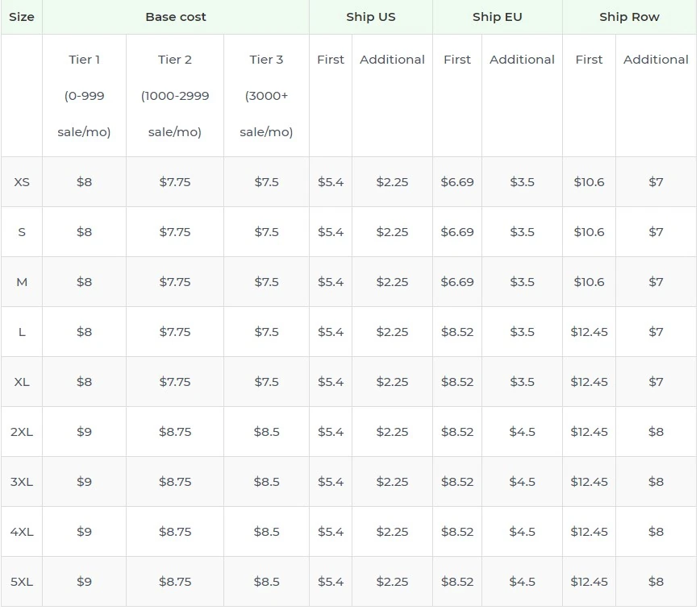The width and height of the screenshot is (700, 610).
Task: Click the M size row label
Action: (x=22, y=281)
